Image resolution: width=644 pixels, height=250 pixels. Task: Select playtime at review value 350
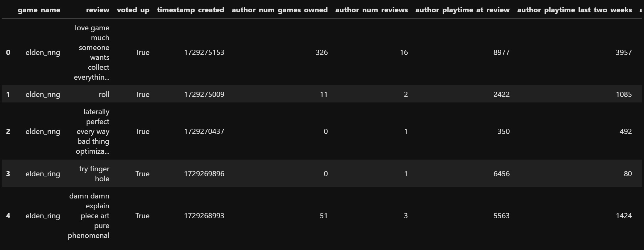click(x=503, y=131)
